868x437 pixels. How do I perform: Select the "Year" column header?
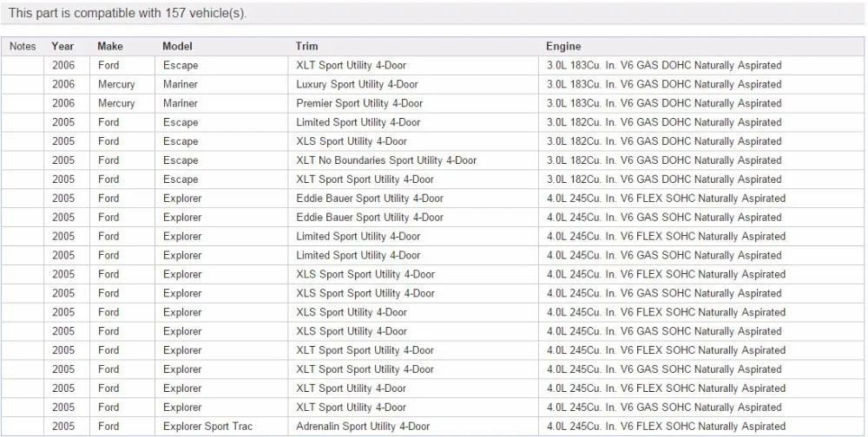pyautogui.click(x=62, y=47)
